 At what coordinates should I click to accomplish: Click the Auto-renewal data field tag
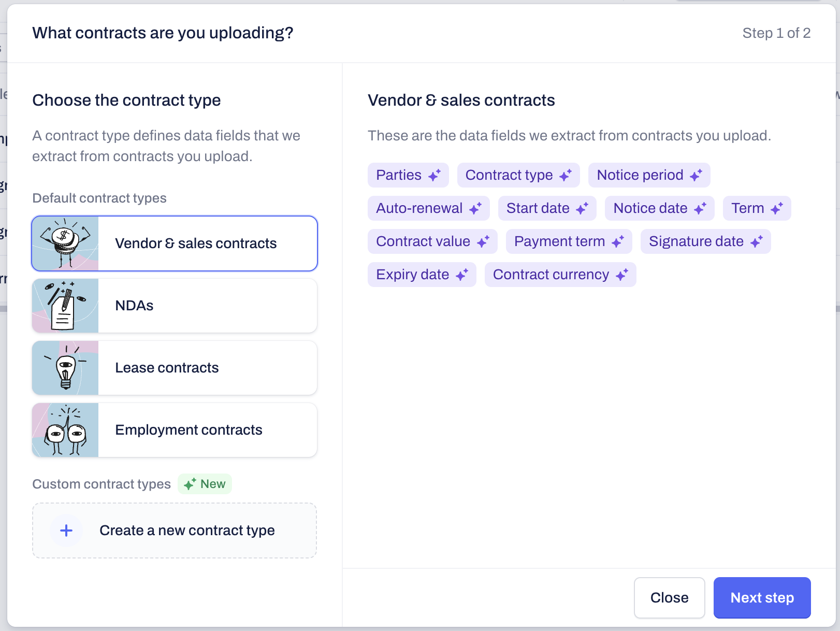419,208
